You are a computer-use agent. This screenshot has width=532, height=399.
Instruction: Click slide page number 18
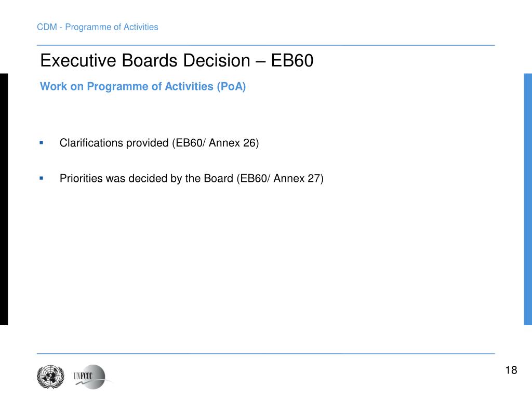point(511,370)
